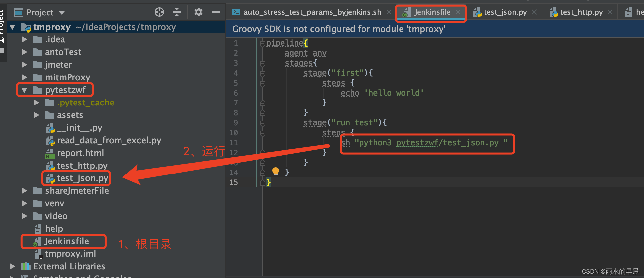Click the fold marker at stages line 3
The width and height of the screenshot is (644, 278).
(x=263, y=63)
